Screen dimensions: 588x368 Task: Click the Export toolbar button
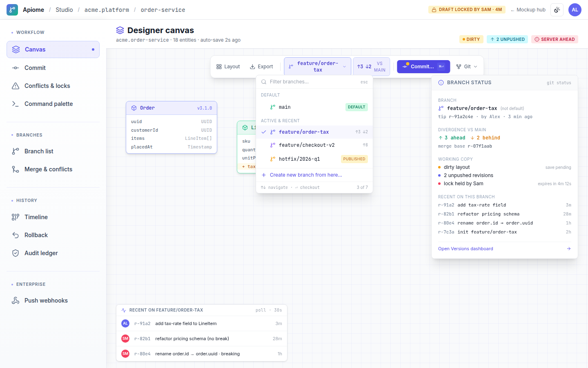[x=261, y=67]
